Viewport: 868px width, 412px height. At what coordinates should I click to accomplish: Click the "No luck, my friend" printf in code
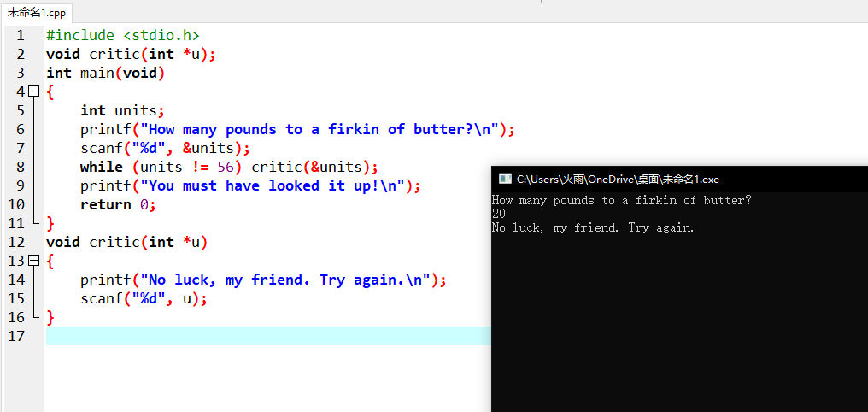pos(263,280)
